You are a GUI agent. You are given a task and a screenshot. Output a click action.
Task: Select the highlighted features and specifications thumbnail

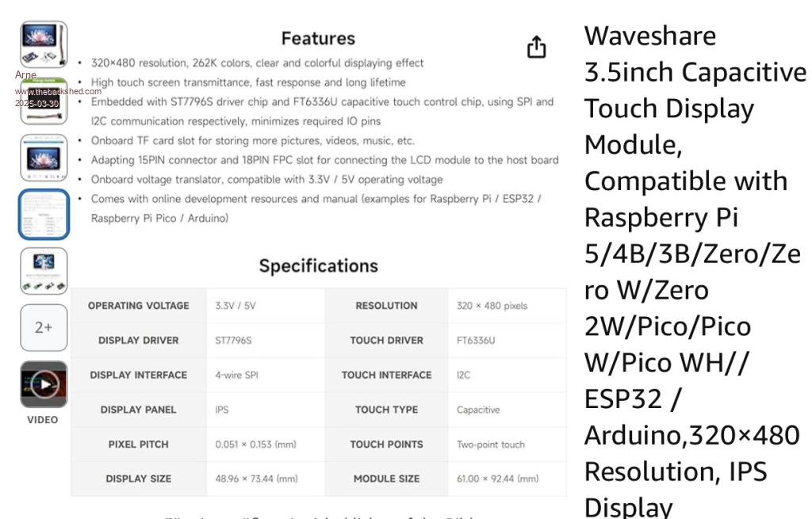tap(44, 214)
